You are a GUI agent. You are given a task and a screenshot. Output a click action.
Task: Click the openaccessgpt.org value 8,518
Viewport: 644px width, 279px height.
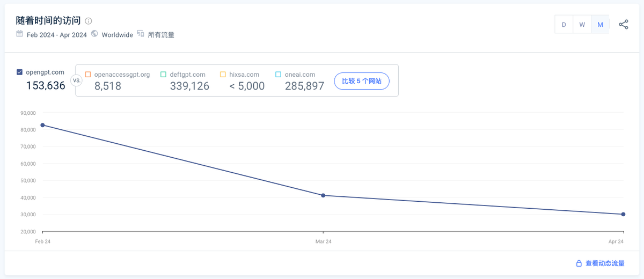(x=107, y=86)
